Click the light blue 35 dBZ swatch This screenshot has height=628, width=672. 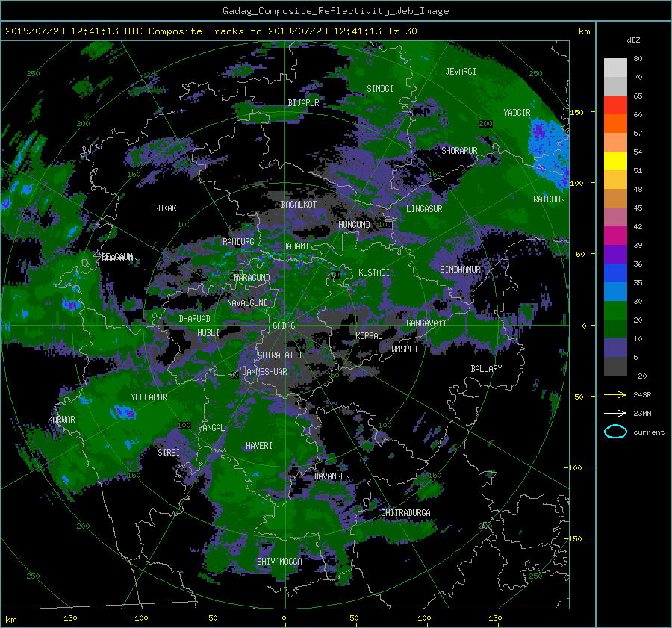615,291
